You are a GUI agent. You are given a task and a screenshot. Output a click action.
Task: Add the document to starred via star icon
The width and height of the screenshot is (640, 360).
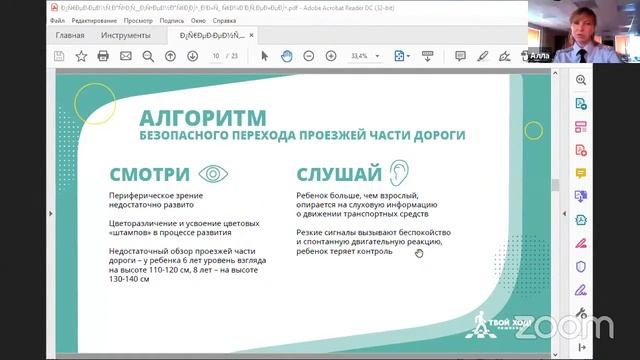point(81,56)
